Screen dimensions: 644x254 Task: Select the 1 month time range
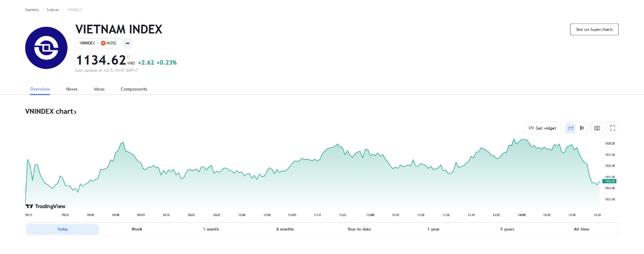click(211, 229)
